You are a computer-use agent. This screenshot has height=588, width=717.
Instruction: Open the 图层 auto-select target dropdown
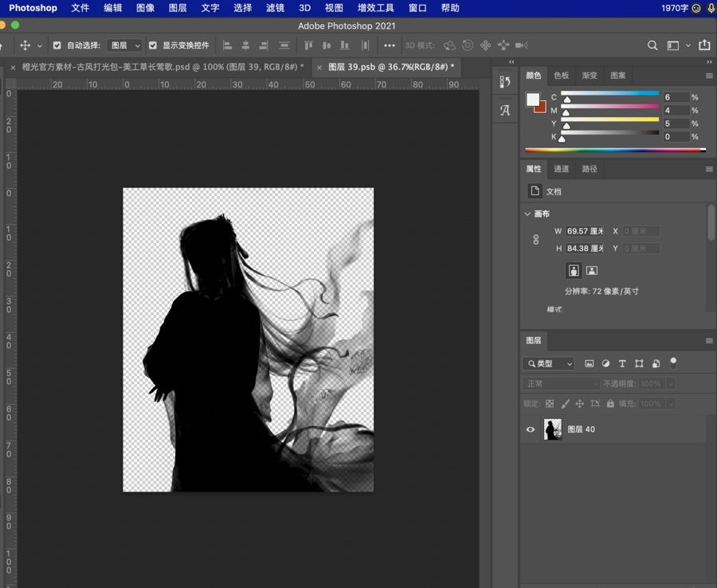tap(124, 46)
